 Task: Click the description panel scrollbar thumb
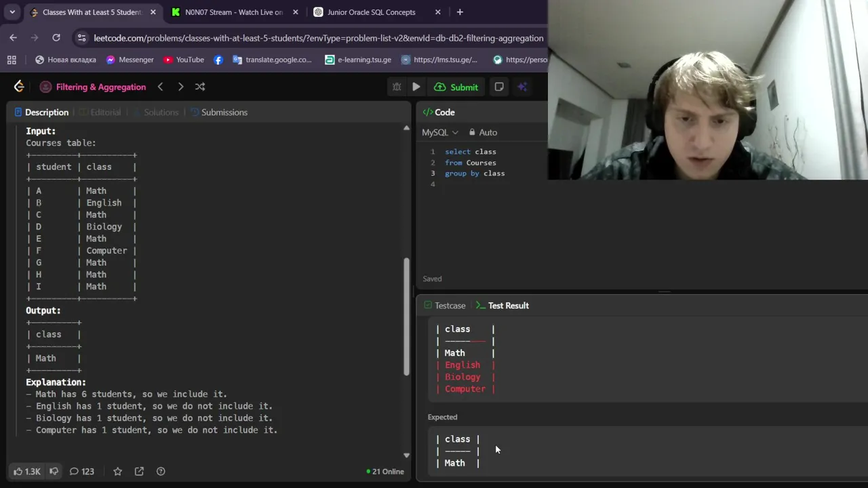pos(406,316)
